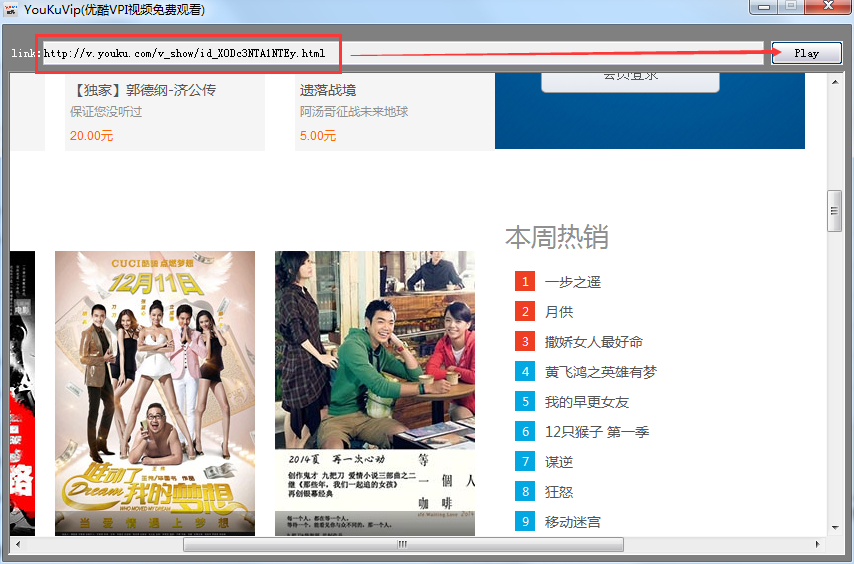Click vertical scrollbar up arrow
The width and height of the screenshot is (854, 564).
click(x=835, y=82)
